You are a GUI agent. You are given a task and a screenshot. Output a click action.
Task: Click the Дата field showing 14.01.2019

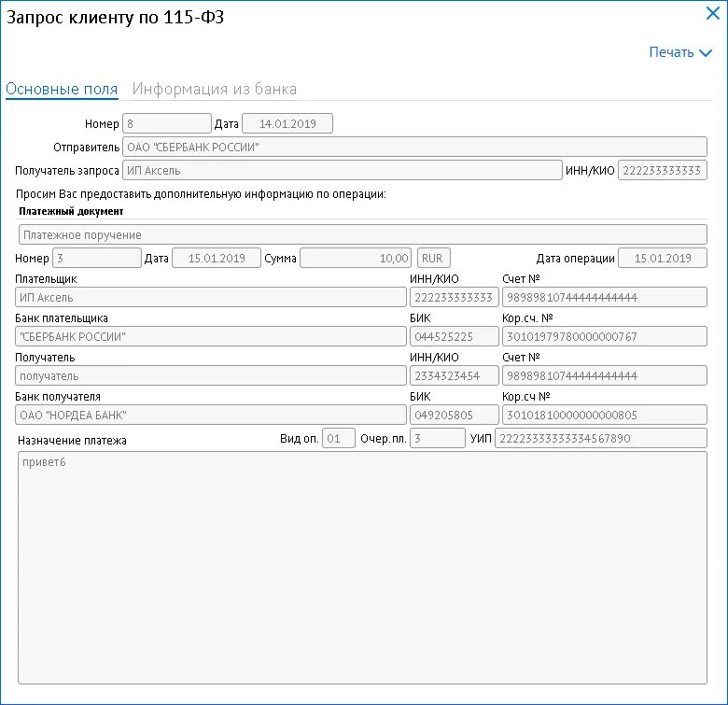[287, 123]
